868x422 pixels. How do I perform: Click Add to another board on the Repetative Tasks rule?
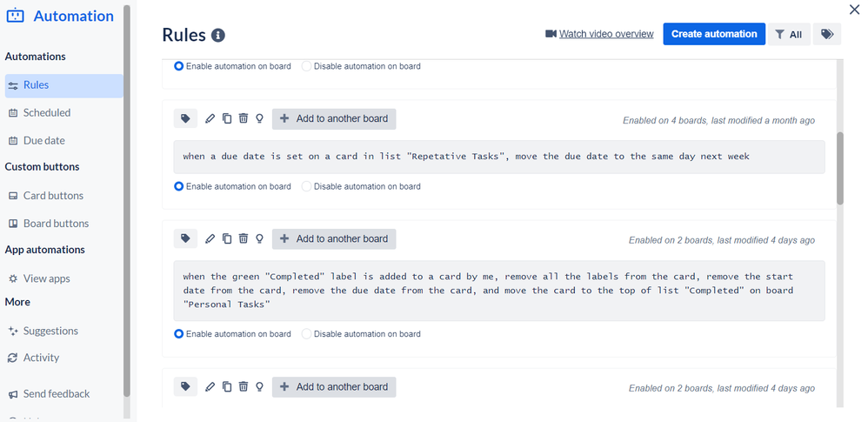click(x=334, y=118)
